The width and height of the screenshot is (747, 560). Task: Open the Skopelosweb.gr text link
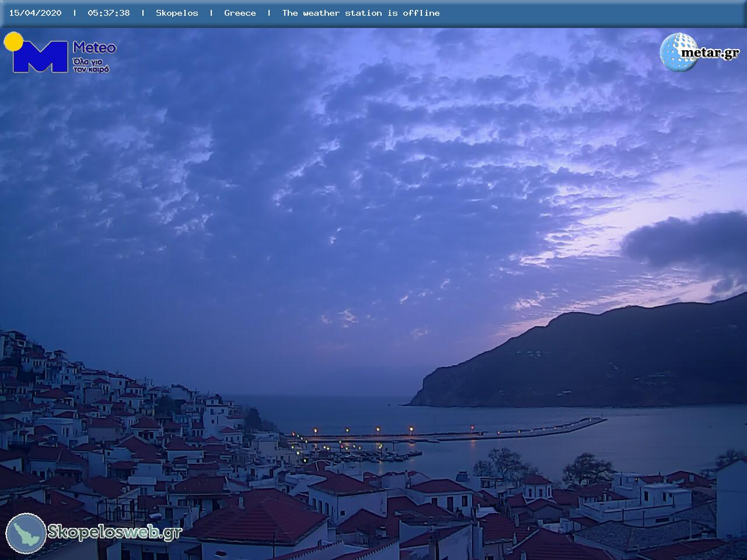114,532
